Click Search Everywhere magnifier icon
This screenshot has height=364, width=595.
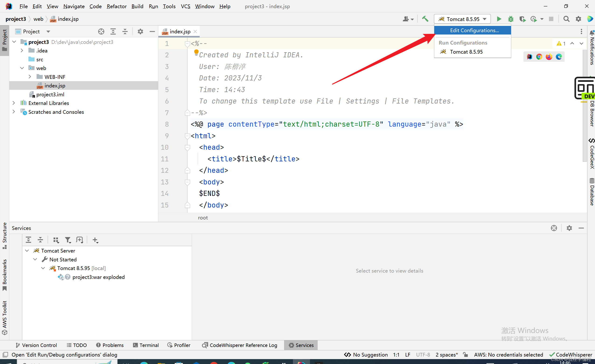tap(566, 19)
